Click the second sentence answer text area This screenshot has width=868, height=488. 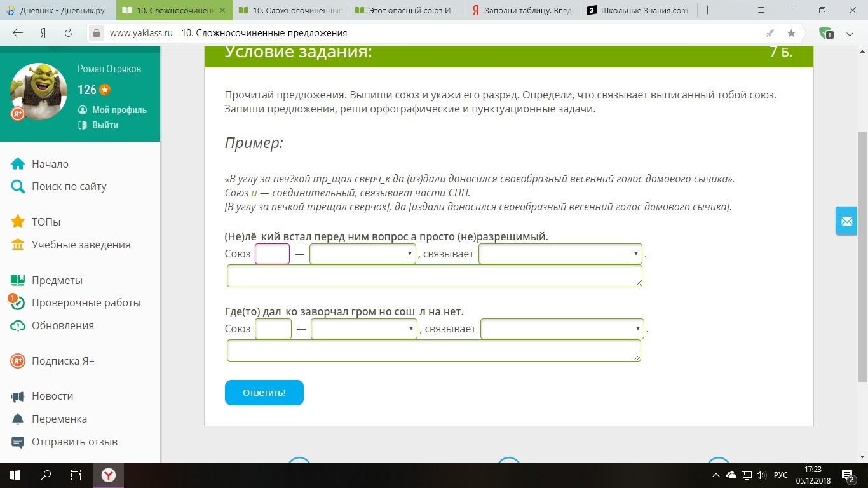point(433,351)
